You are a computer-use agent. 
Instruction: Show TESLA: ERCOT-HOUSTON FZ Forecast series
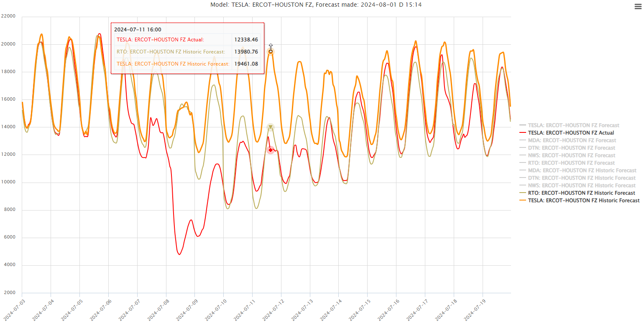[x=569, y=125]
